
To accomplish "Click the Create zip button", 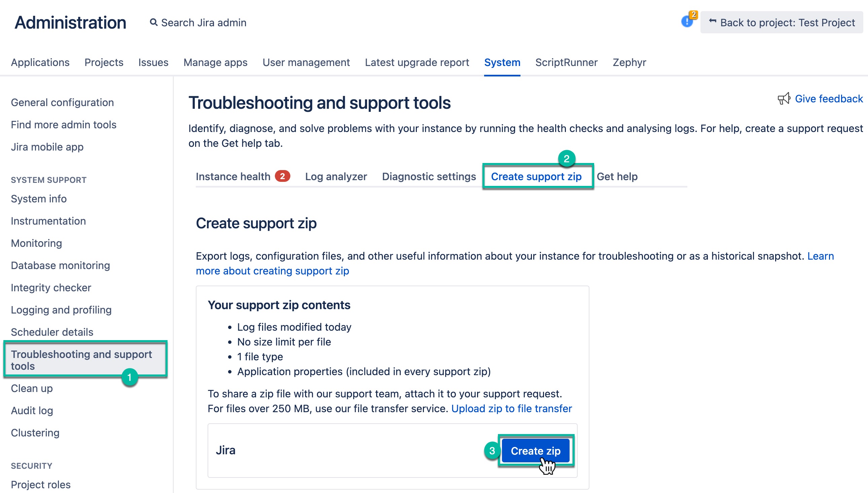I will (x=535, y=451).
